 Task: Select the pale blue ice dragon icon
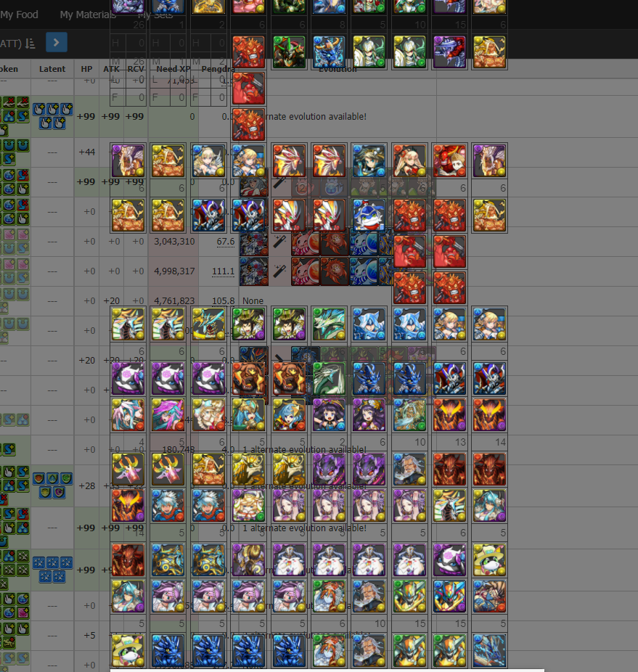coord(489,650)
